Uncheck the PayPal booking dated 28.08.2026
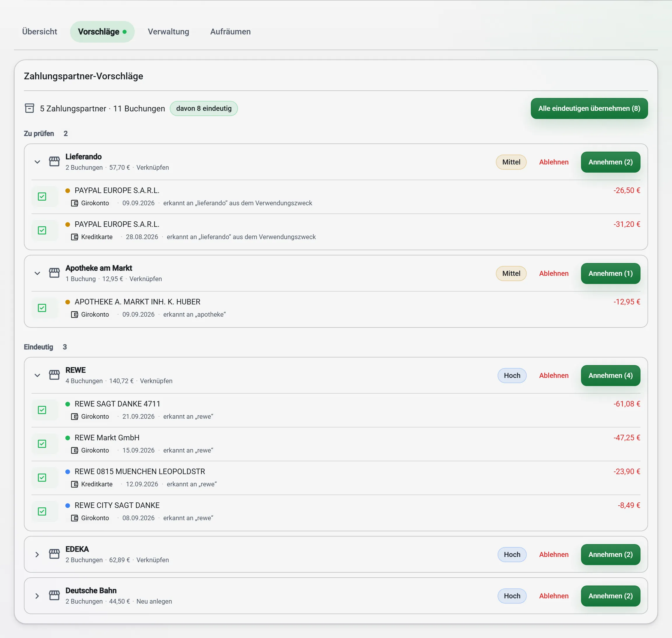 42,231
